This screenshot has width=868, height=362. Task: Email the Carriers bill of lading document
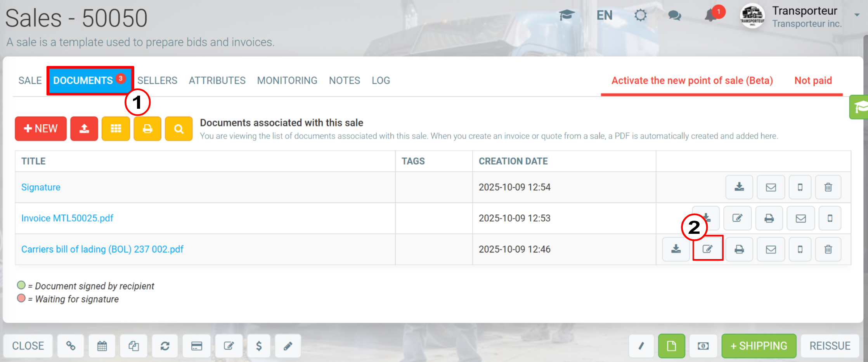pyautogui.click(x=771, y=249)
